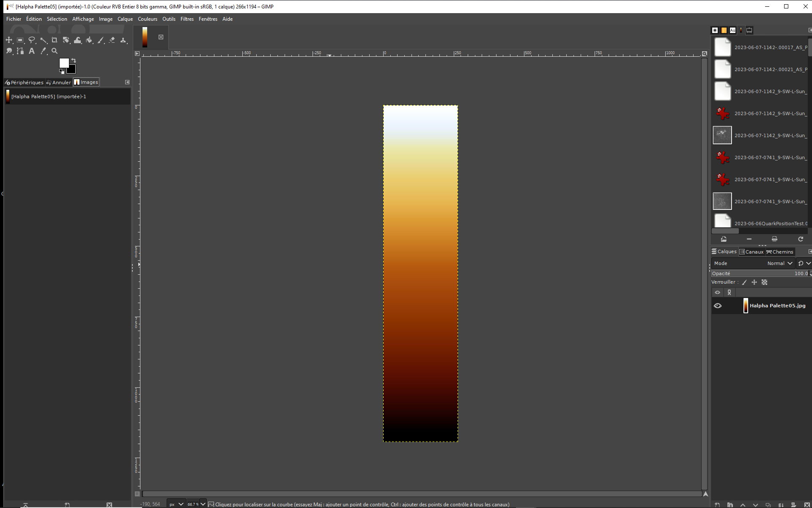812x508 pixels.
Task: Open the Couleurs menu
Action: (x=147, y=19)
